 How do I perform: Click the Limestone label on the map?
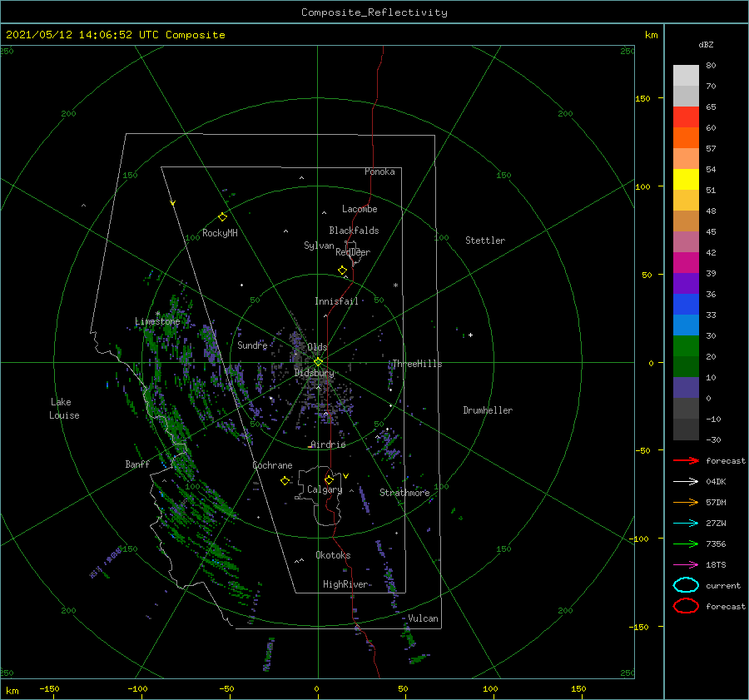[157, 321]
